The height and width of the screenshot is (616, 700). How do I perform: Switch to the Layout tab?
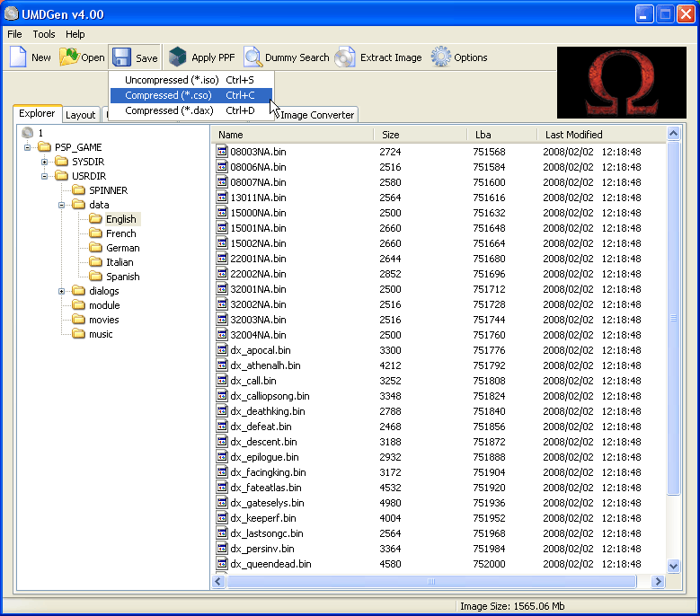[x=80, y=115]
